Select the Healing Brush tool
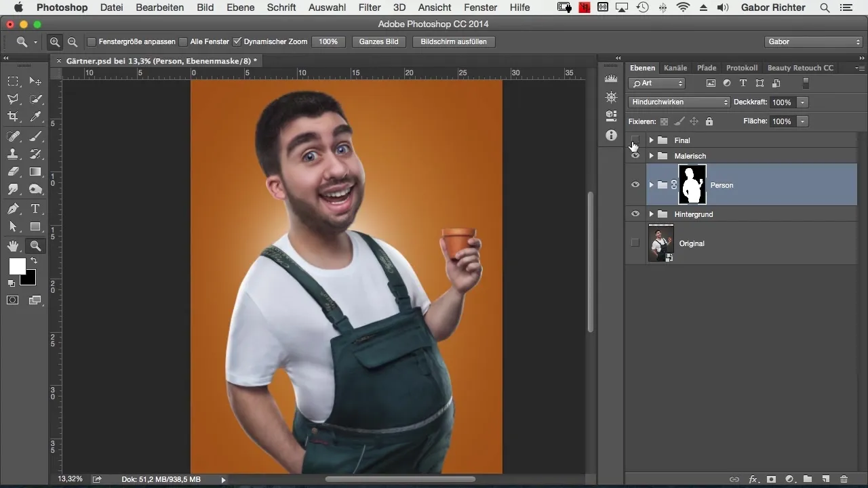 pos(13,136)
